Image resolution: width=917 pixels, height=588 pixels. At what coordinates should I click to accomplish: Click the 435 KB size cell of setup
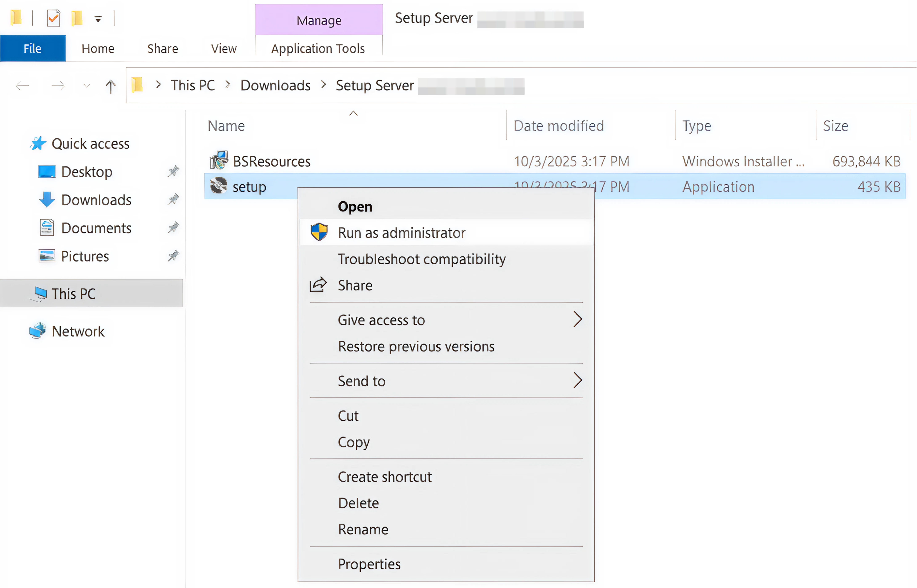pos(879,187)
